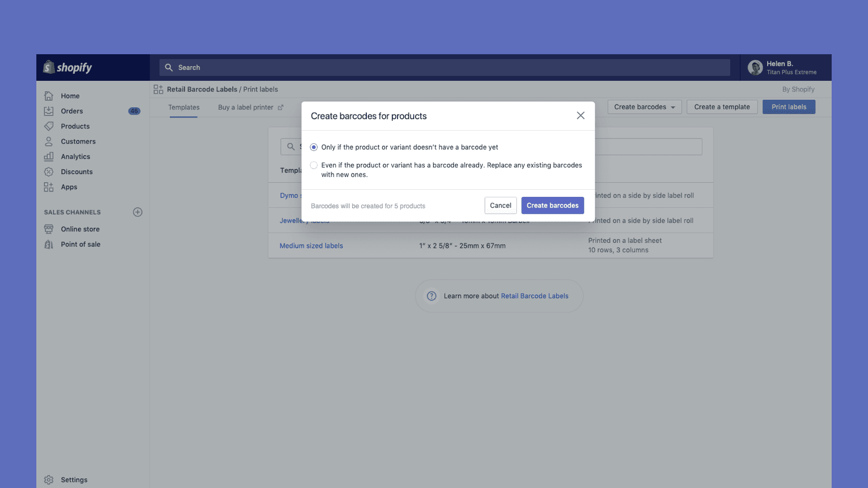The width and height of the screenshot is (868, 488).
Task: Open the Medium sized labels template
Action: [x=311, y=246]
